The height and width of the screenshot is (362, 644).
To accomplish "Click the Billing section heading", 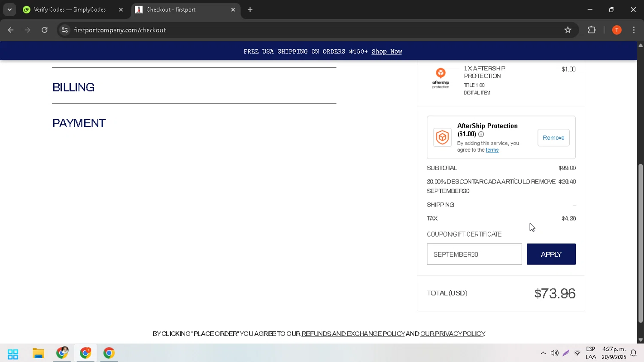I will [73, 87].
